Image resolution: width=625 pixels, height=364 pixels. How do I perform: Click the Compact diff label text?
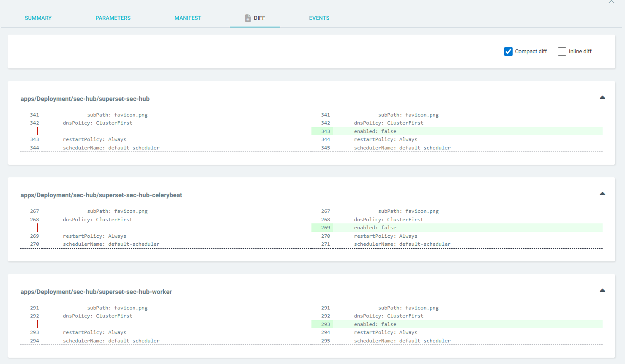coord(531,52)
